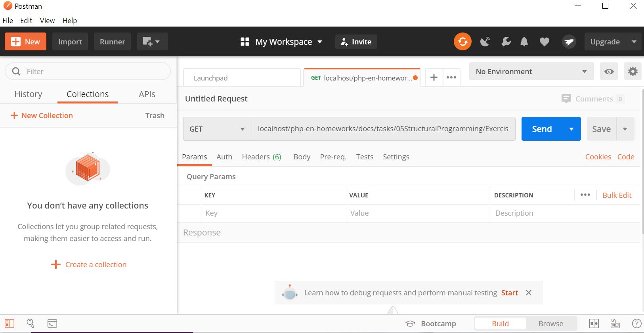
Task: Open the Edit menu
Action: (x=26, y=21)
